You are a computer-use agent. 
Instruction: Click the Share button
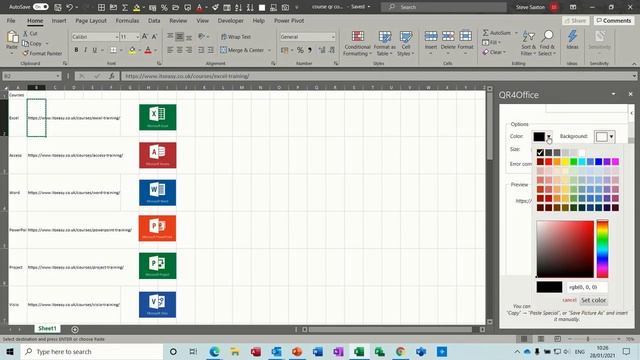tap(576, 20)
